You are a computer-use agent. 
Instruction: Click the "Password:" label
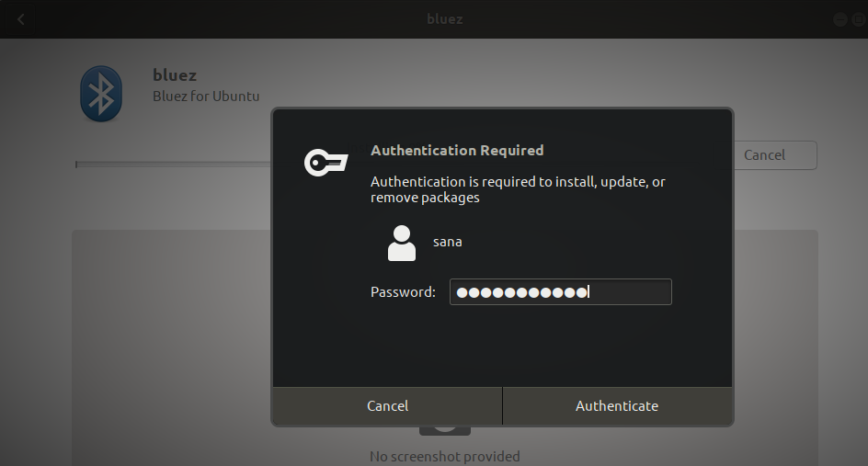[403, 292]
